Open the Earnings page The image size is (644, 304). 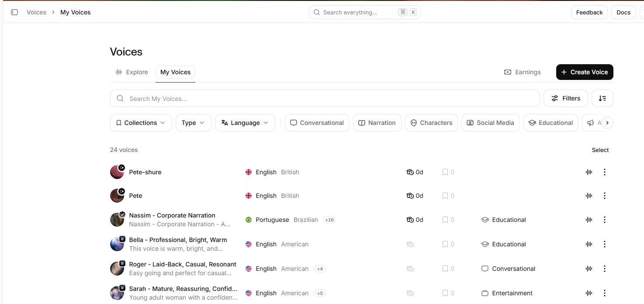coord(523,72)
